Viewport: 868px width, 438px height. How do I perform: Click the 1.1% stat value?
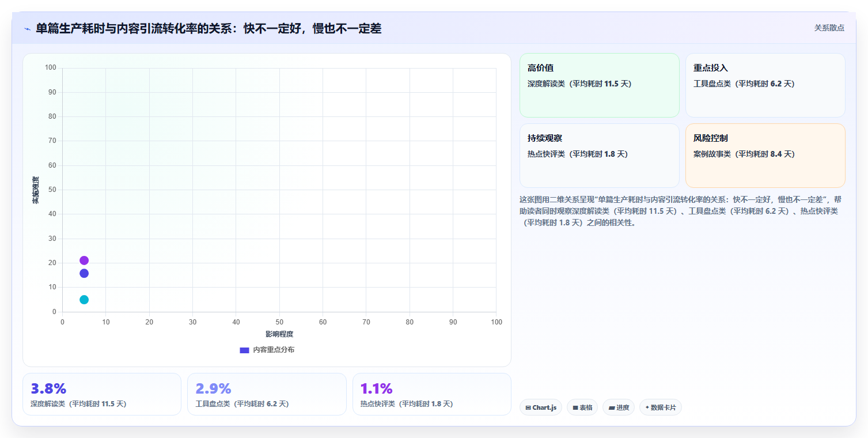click(x=377, y=388)
